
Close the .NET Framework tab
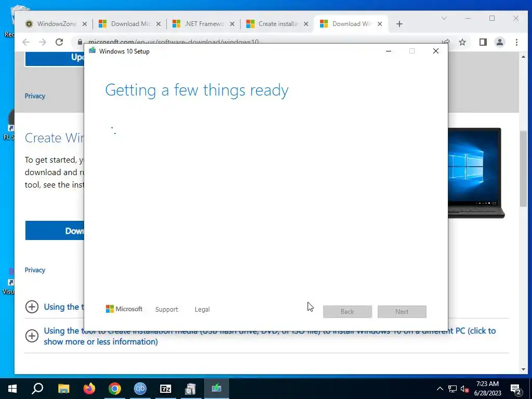pyautogui.click(x=232, y=24)
